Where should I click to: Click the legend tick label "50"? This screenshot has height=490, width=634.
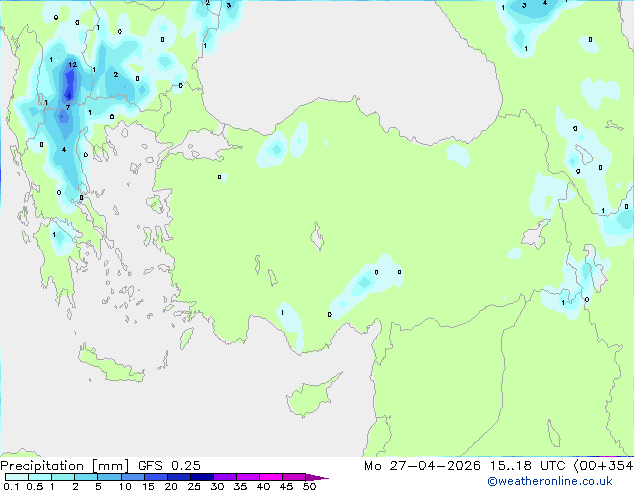[309, 486]
